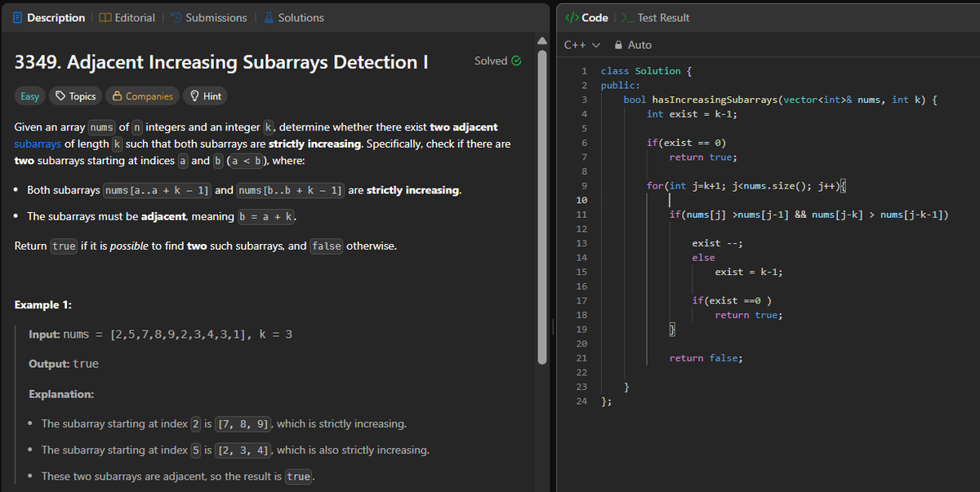Click the green Solved checkmark icon

(x=516, y=60)
